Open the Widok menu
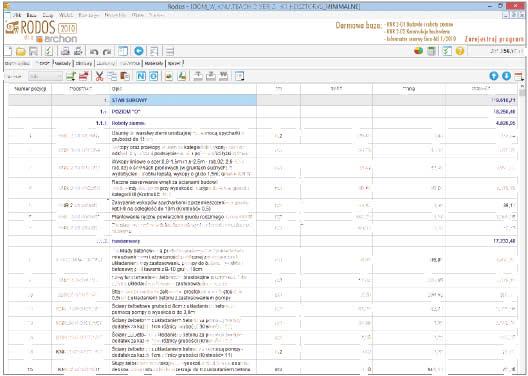 click(66, 15)
